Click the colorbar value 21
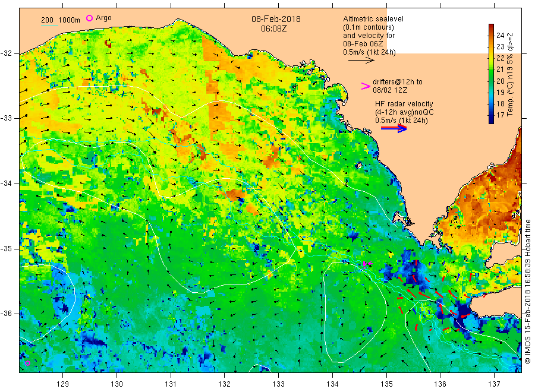535x392 pixels. [x=500, y=69]
